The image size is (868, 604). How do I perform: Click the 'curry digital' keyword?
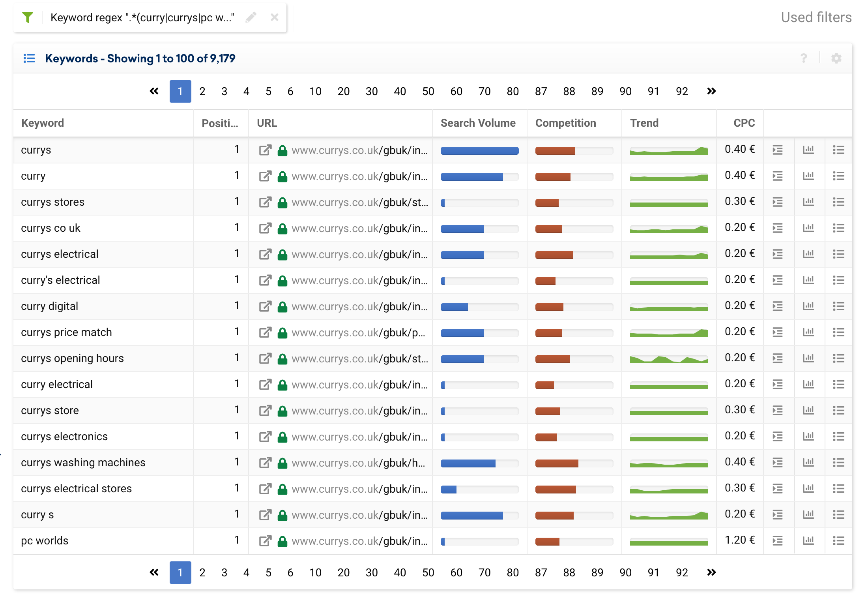point(49,306)
